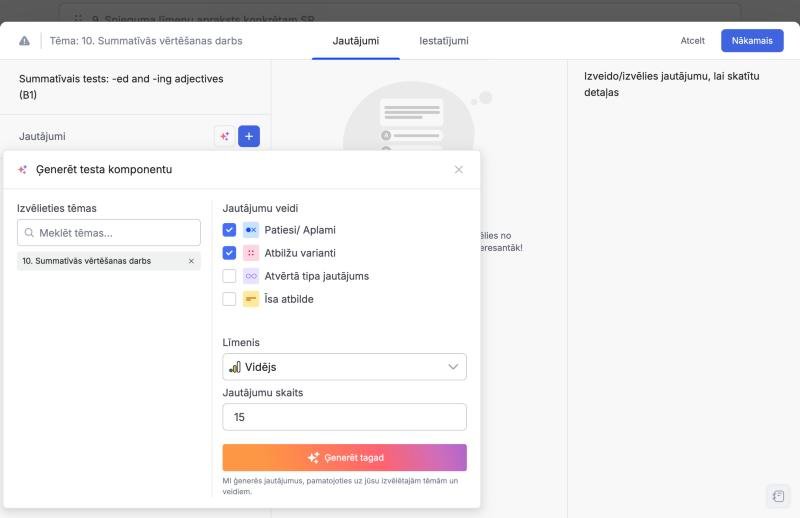Uncheck the Atbilžu varianti checkbox
This screenshot has width=800, height=518.
[229, 253]
